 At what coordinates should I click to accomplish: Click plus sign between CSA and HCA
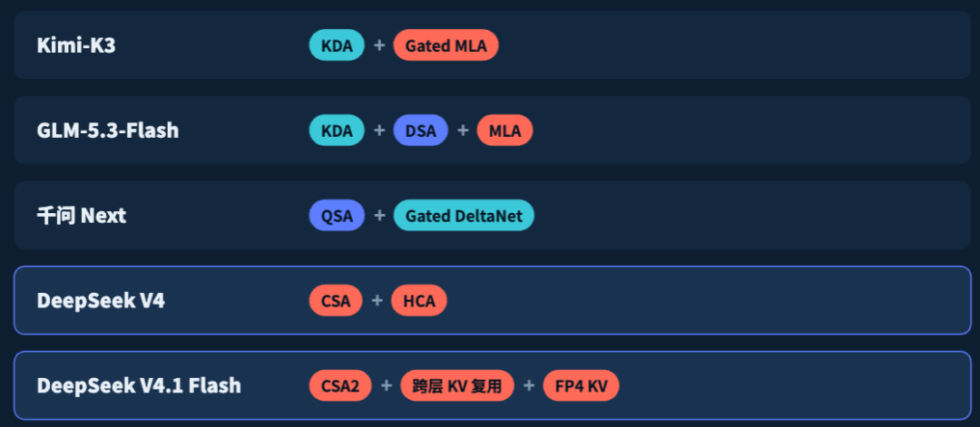[x=377, y=301]
